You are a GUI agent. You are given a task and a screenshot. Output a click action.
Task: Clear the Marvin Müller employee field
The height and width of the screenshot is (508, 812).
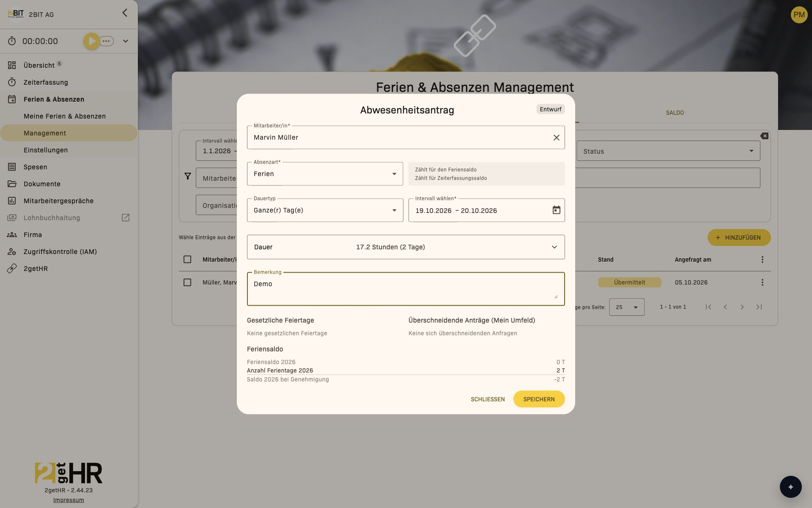[x=556, y=138]
